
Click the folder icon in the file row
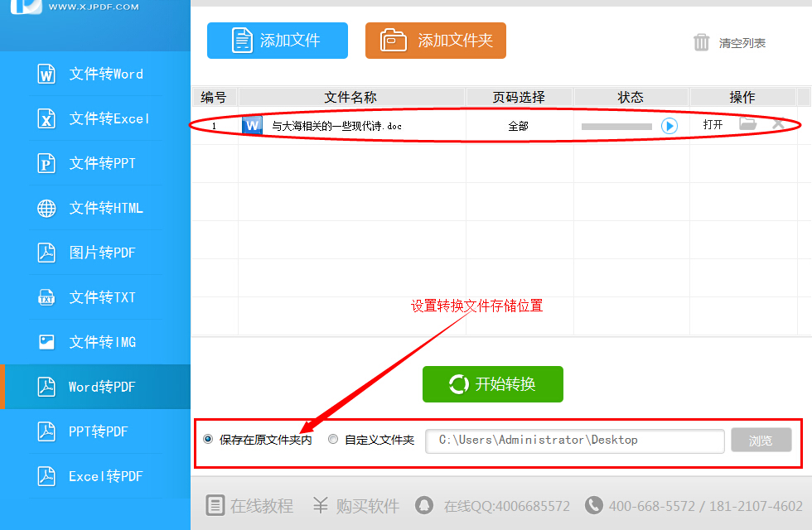tap(748, 124)
